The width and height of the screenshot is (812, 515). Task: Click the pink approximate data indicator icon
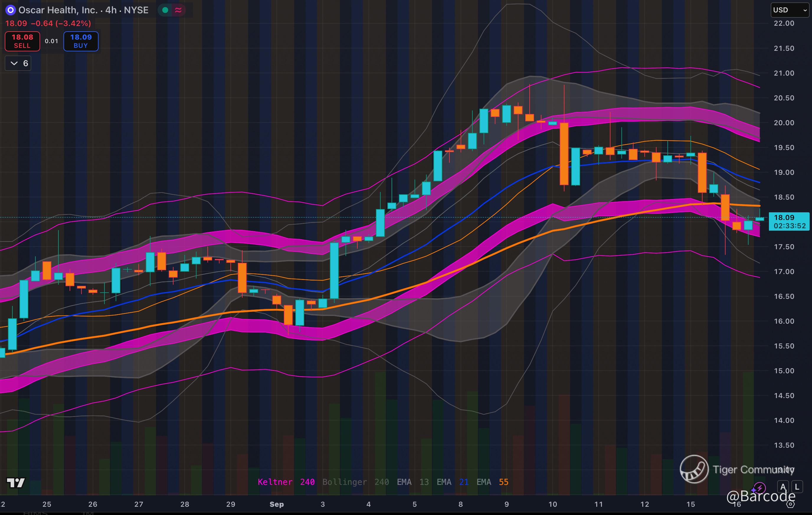point(179,10)
